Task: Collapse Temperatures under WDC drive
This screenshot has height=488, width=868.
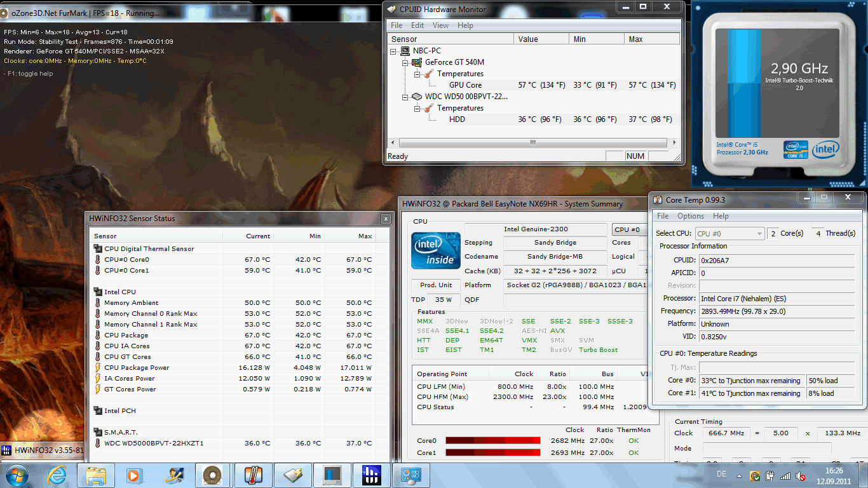Action: coord(417,108)
